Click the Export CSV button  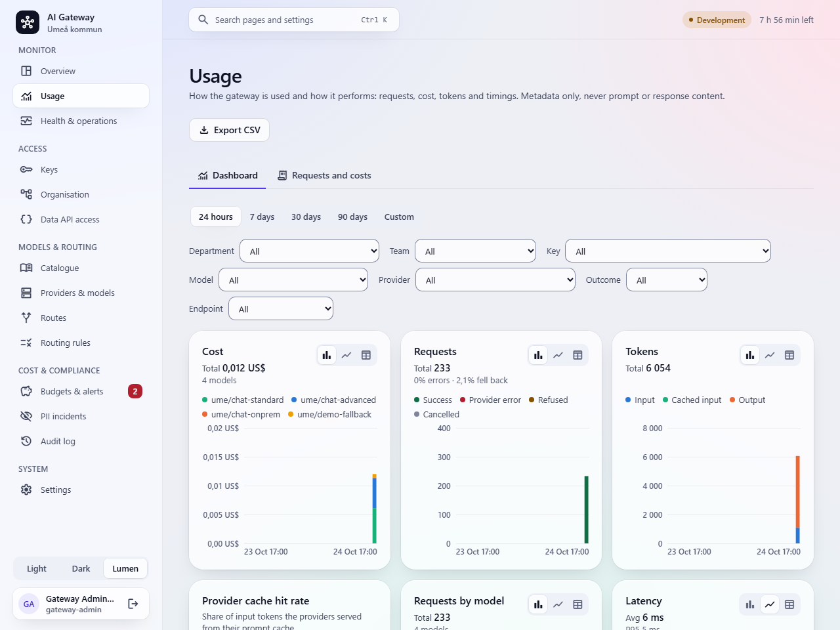(x=230, y=130)
